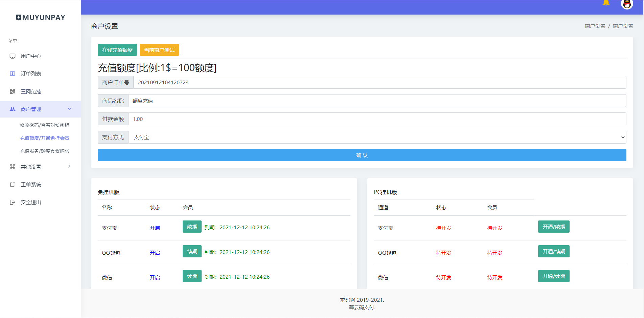Expand the 其他设置 chevron arrow
This screenshot has width=644, height=318.
coord(69,166)
